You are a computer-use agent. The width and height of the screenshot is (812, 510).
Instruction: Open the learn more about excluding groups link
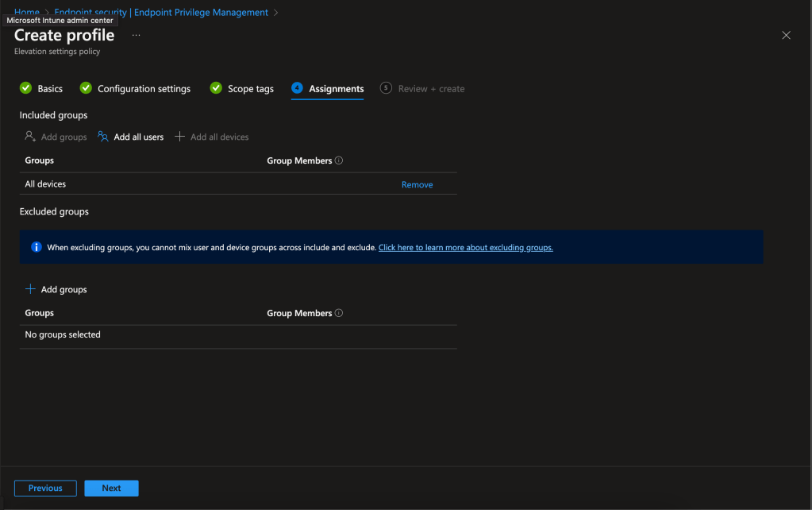[x=465, y=247]
